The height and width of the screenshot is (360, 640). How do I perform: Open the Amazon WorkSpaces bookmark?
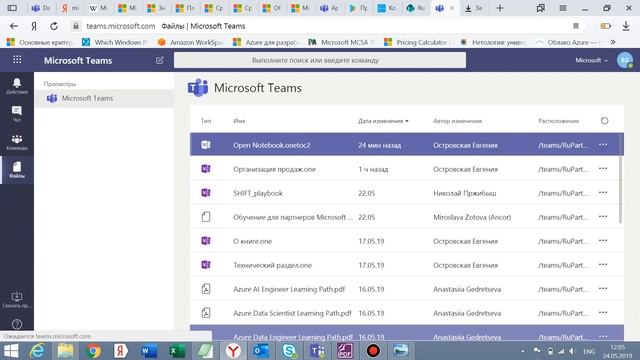pos(191,42)
